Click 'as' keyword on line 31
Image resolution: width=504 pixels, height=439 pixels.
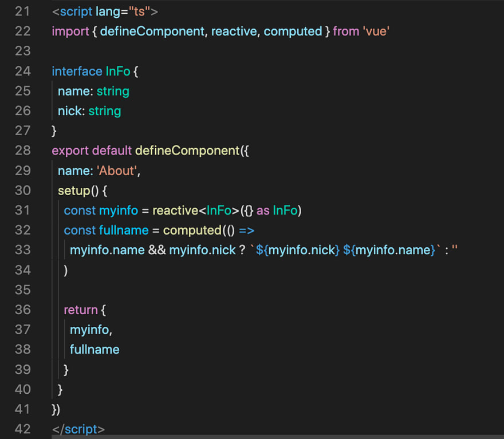click(263, 211)
